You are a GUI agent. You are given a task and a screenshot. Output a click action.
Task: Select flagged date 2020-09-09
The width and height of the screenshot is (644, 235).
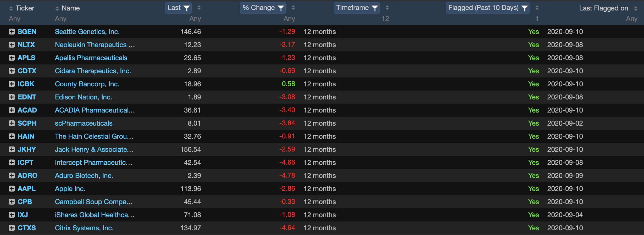point(565,176)
